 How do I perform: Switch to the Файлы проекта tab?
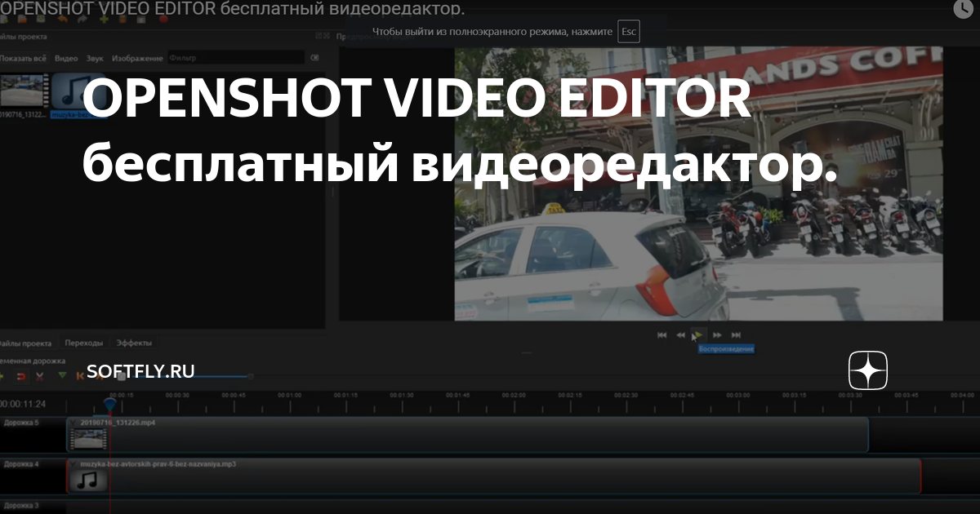[25, 343]
